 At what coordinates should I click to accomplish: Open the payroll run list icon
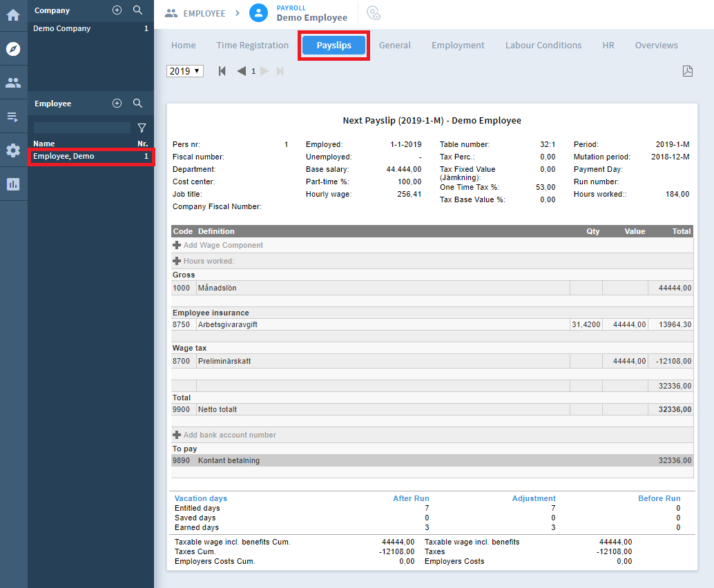(13, 117)
